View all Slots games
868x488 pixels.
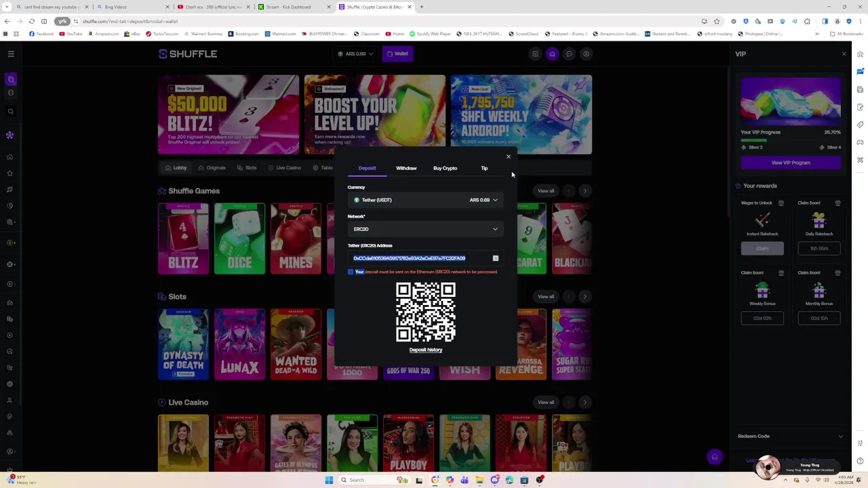click(545, 296)
